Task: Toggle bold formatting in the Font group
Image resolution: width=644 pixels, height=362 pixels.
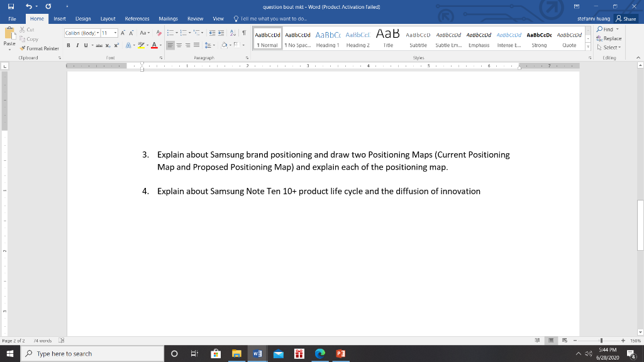Action: tap(69, 45)
